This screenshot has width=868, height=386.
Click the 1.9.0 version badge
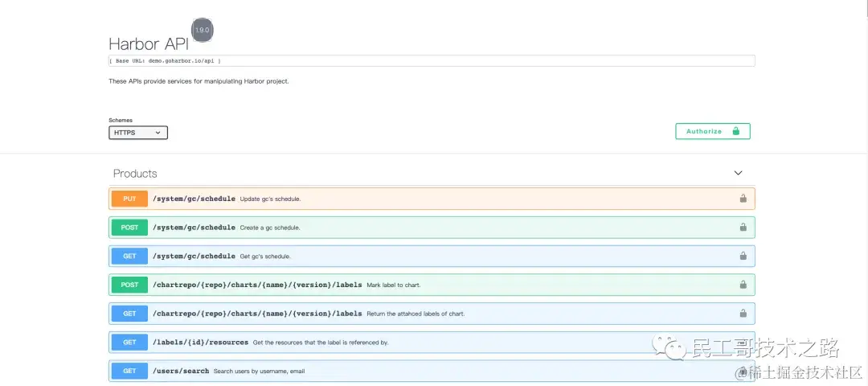[202, 30]
